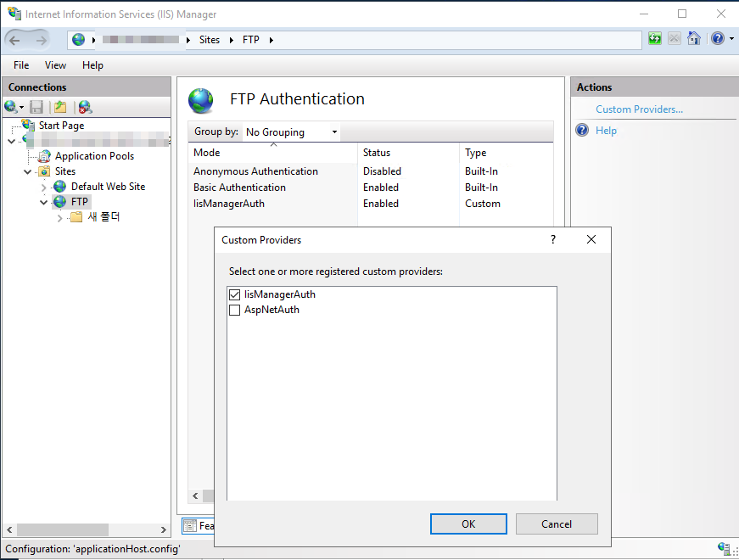The height and width of the screenshot is (560, 739).
Task: Close the Custom Providers dialog
Action: point(591,239)
